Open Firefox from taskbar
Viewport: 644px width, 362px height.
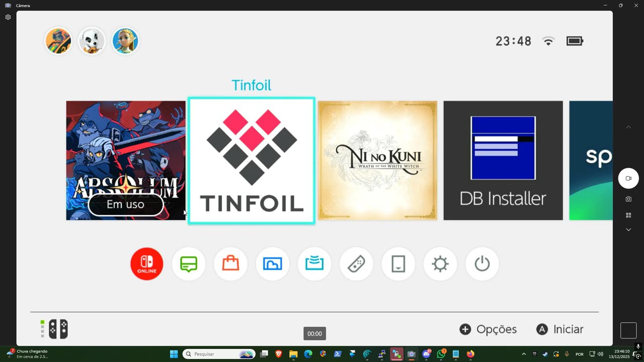click(470, 354)
